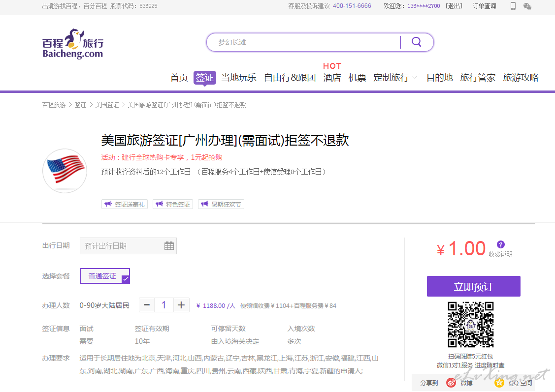The height and width of the screenshot is (392, 555).
Task: Click the WeChat icon in top bar
Action: pos(527,6)
